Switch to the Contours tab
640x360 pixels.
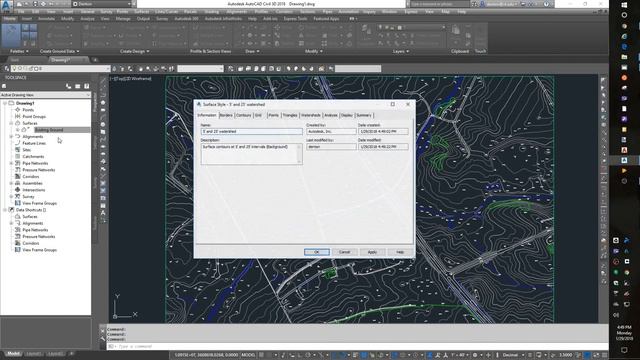pyautogui.click(x=243, y=116)
